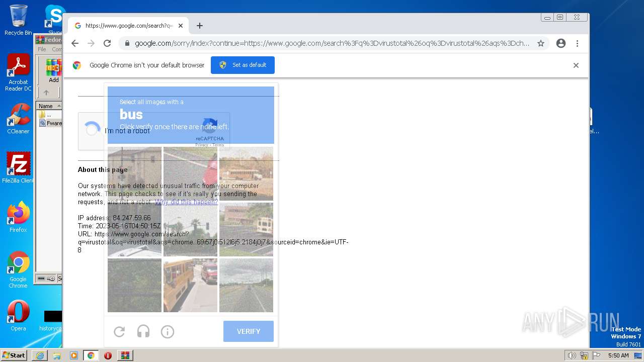
Task: Go back using Chrome back arrow
Action: tap(75, 43)
